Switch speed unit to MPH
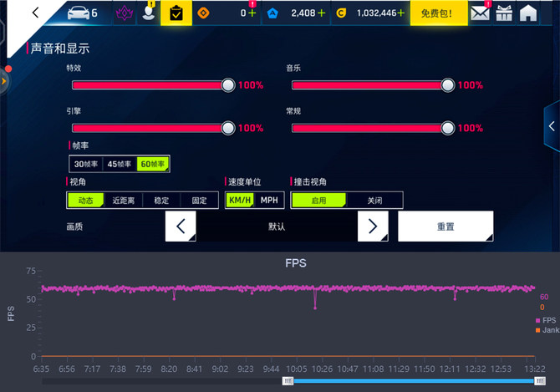This screenshot has width=560, height=392. click(x=269, y=201)
